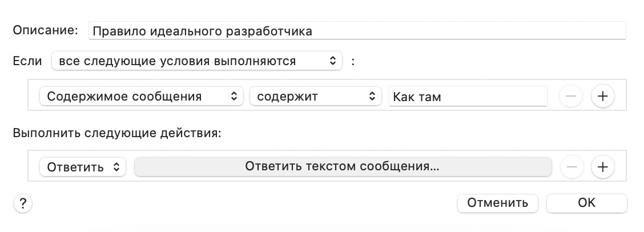Screen dimensions: 644x232
Task: Click chevron arrows on содержит popup
Action: 372,96
